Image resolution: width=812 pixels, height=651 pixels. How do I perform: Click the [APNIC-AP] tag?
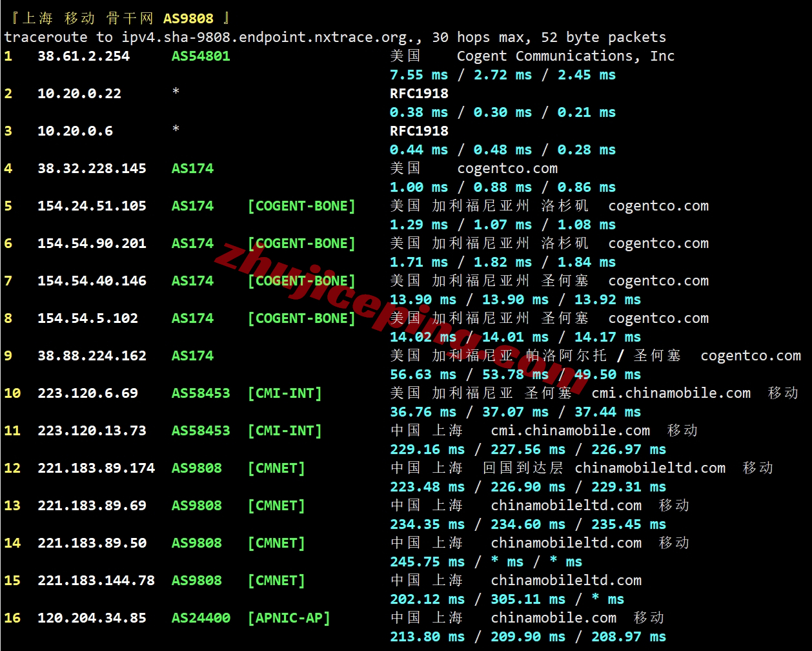click(x=289, y=618)
